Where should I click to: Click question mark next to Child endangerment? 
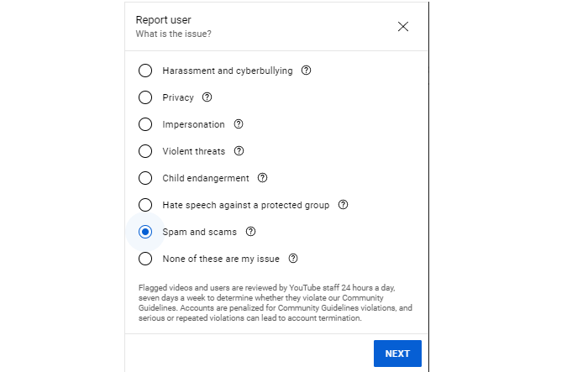(x=263, y=178)
